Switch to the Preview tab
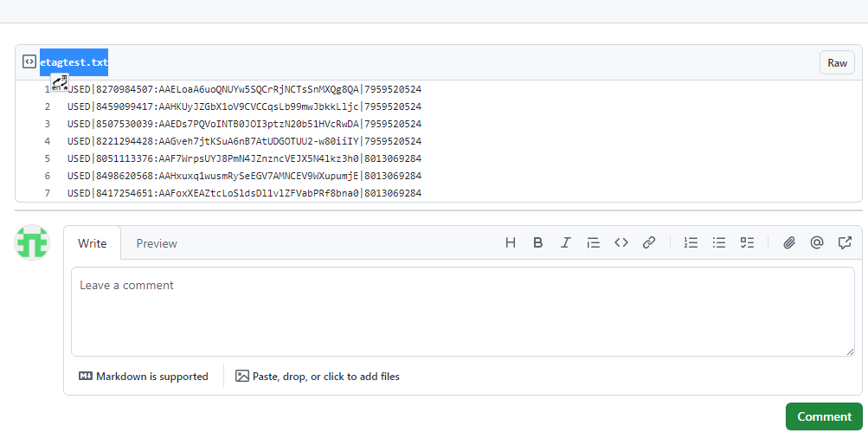The image size is (868, 445). (x=157, y=243)
